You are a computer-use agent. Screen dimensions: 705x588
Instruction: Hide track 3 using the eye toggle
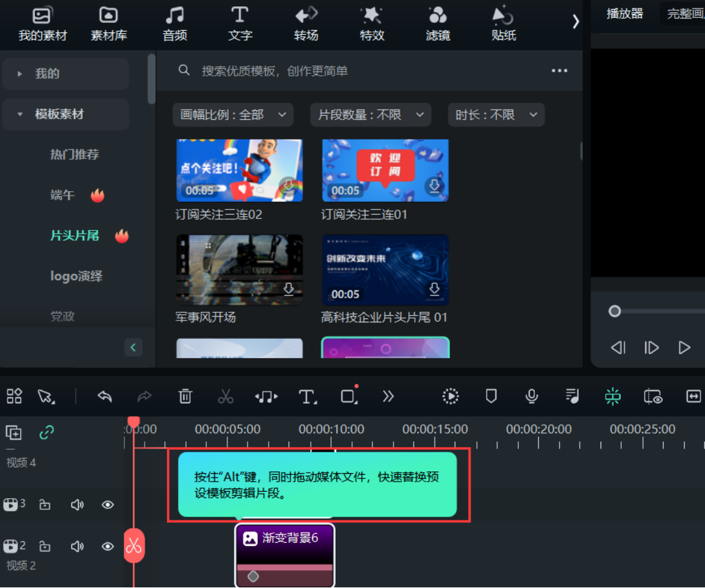point(107,504)
